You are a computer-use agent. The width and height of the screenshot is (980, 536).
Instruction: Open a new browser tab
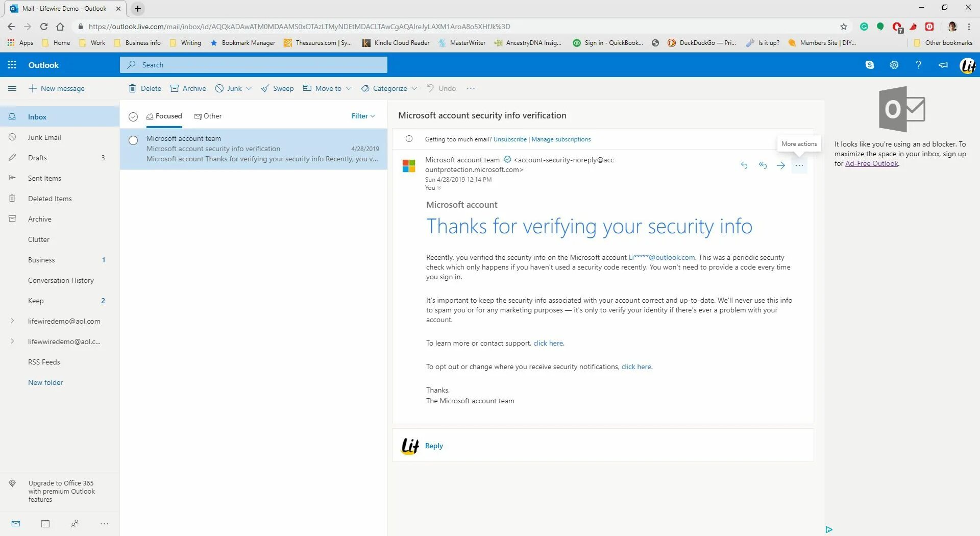(x=138, y=8)
